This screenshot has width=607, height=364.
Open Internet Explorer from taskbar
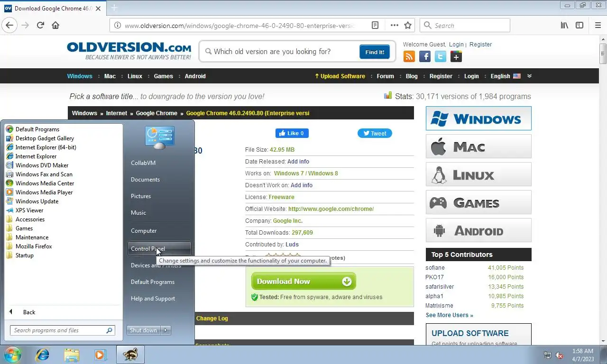[x=43, y=355]
